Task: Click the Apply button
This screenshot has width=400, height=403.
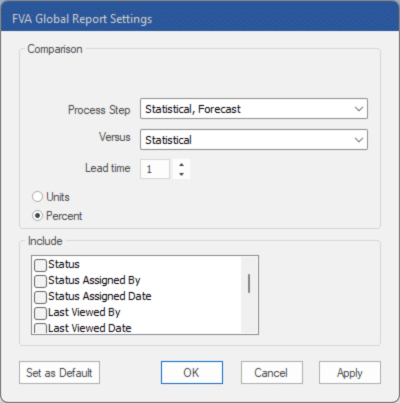Action: [x=350, y=373]
